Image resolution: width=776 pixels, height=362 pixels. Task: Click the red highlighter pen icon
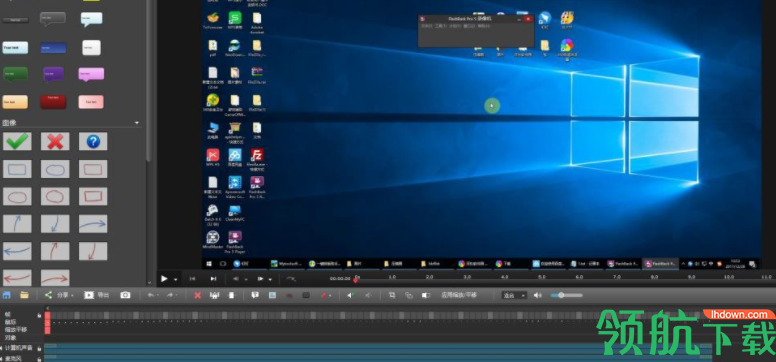click(x=323, y=295)
